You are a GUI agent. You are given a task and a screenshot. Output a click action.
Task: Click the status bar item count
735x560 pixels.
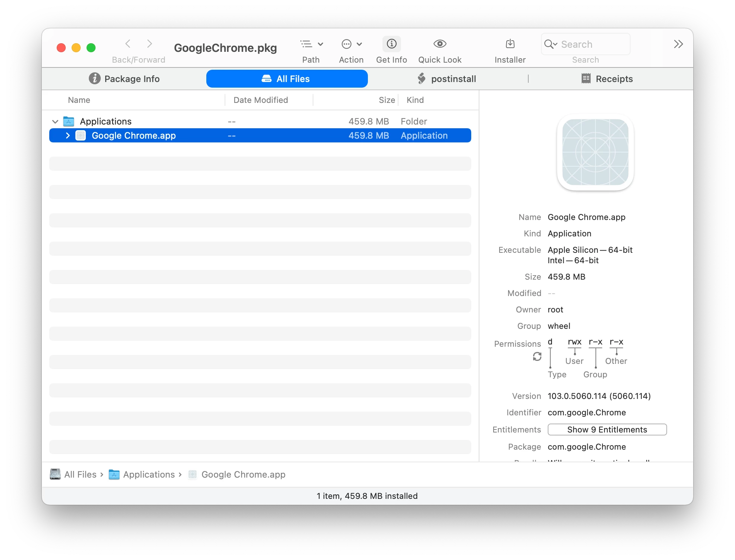pos(367,496)
